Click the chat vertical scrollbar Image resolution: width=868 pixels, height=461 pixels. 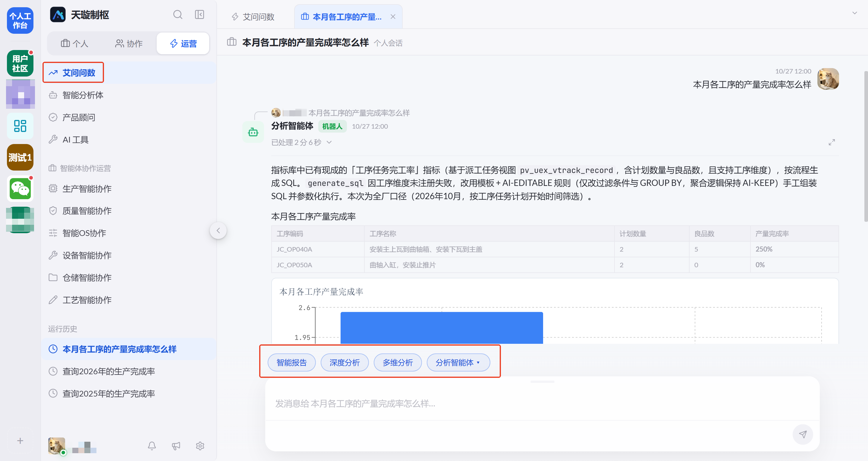click(865, 146)
